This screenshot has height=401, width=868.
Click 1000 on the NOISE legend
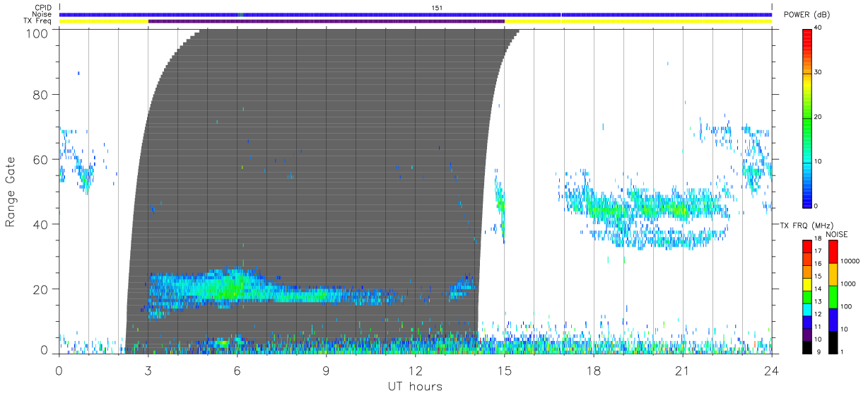click(x=848, y=284)
